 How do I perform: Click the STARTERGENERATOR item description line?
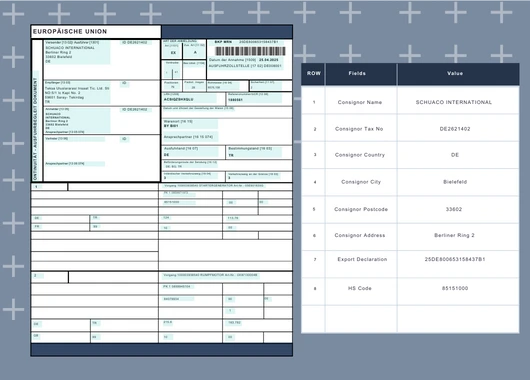point(214,186)
